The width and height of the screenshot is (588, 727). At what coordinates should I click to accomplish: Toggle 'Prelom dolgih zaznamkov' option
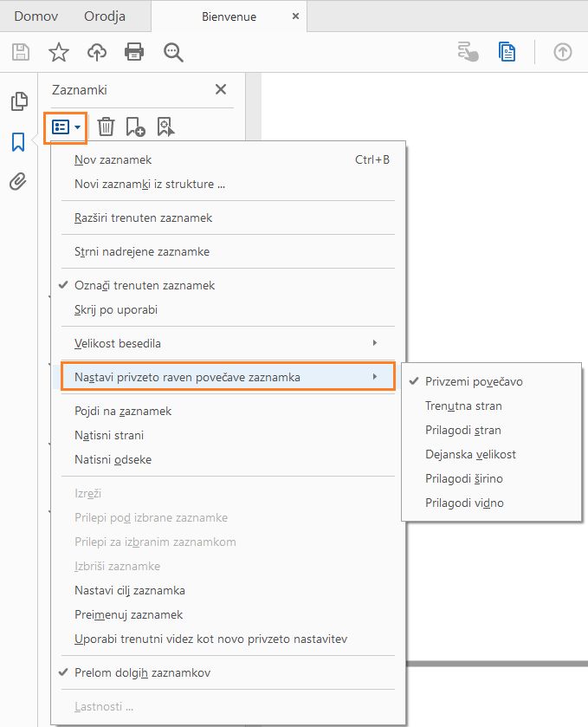tap(142, 672)
